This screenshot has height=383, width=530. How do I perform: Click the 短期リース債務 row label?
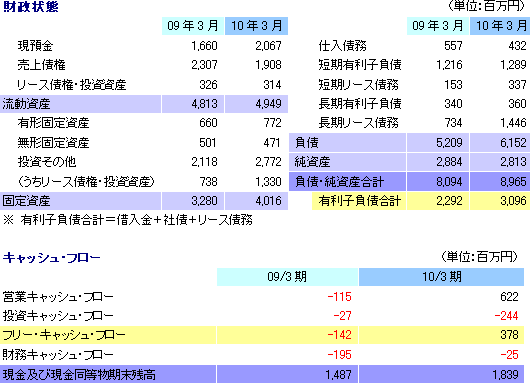coord(359,85)
